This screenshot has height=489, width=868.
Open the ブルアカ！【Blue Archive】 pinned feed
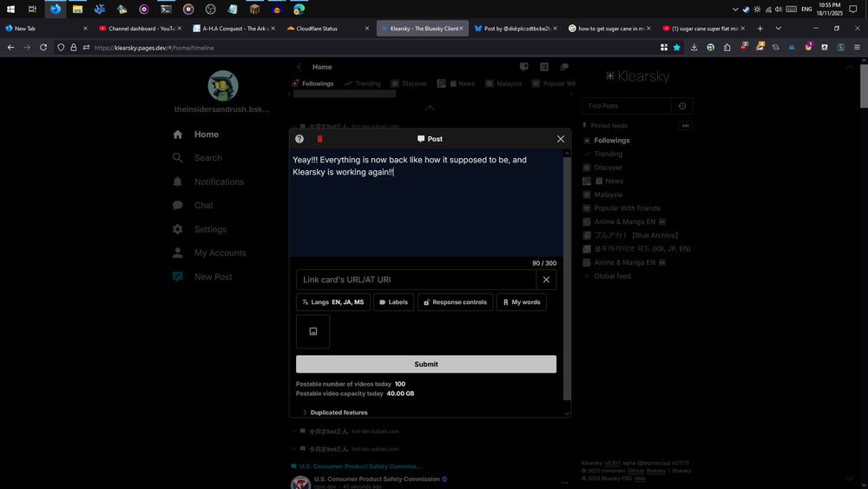631,235
